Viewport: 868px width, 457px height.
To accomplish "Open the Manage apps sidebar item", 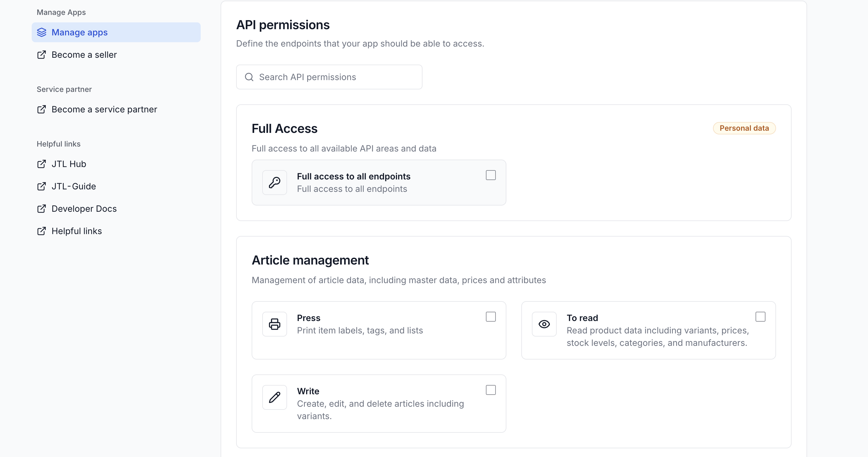I will coord(116,32).
